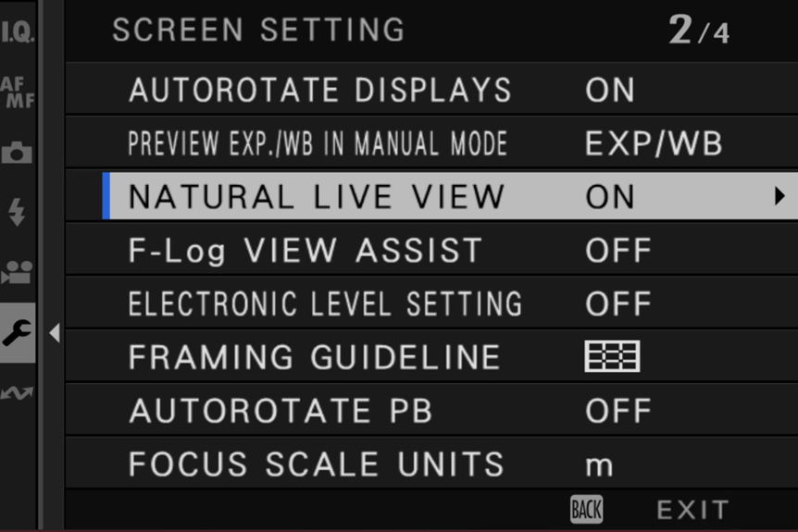Expand Natural Live View right arrow

tap(779, 196)
